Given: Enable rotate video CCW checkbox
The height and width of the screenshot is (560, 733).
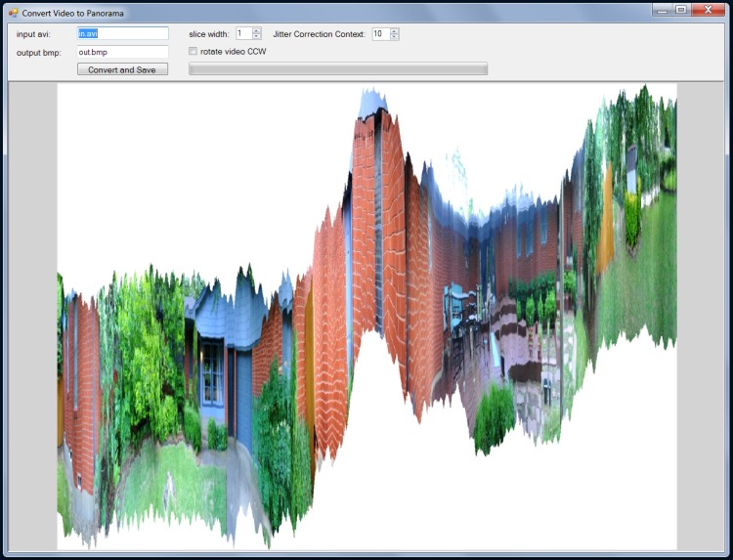Looking at the screenshot, I should (194, 51).
